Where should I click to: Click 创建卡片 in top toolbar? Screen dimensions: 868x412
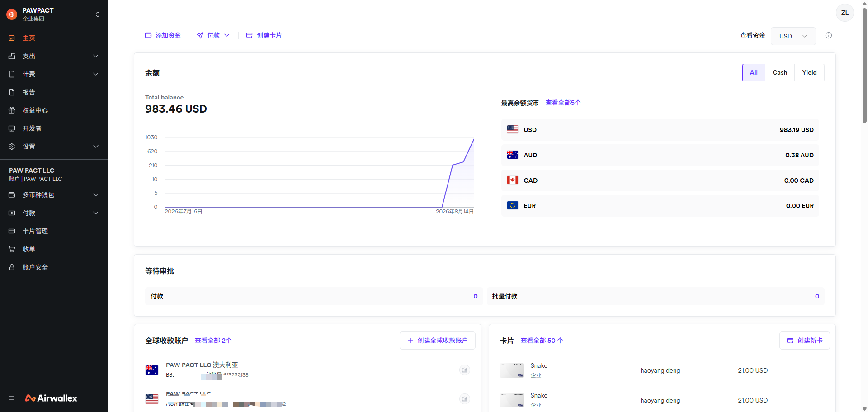pyautogui.click(x=264, y=35)
